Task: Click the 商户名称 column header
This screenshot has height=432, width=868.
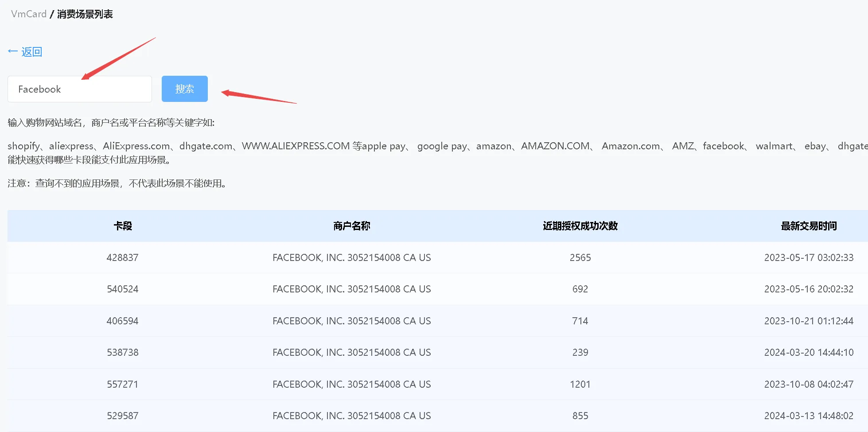Action: pyautogui.click(x=352, y=226)
